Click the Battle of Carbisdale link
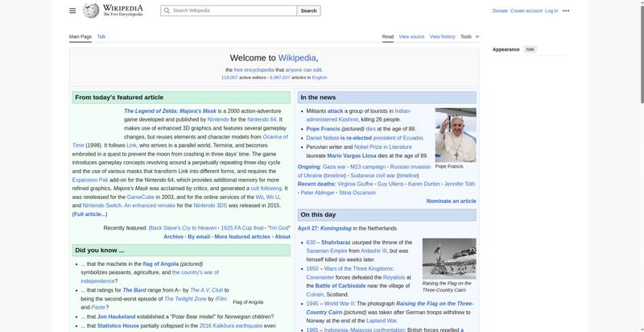 [x=341, y=286]
